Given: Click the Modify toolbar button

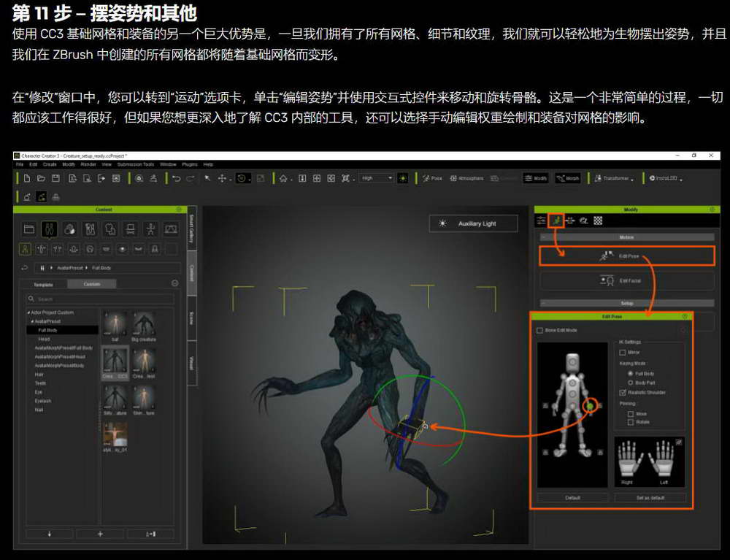Looking at the screenshot, I should [x=536, y=178].
